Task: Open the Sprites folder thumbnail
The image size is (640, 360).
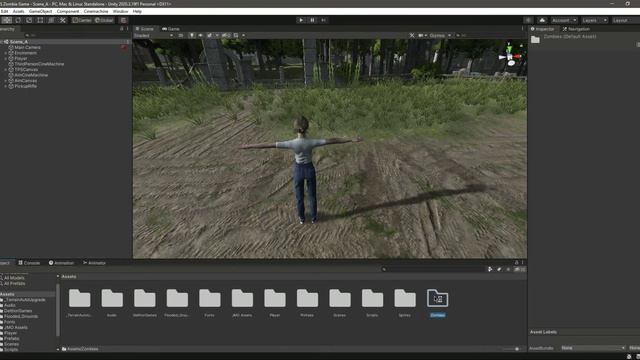Action: [x=404, y=298]
